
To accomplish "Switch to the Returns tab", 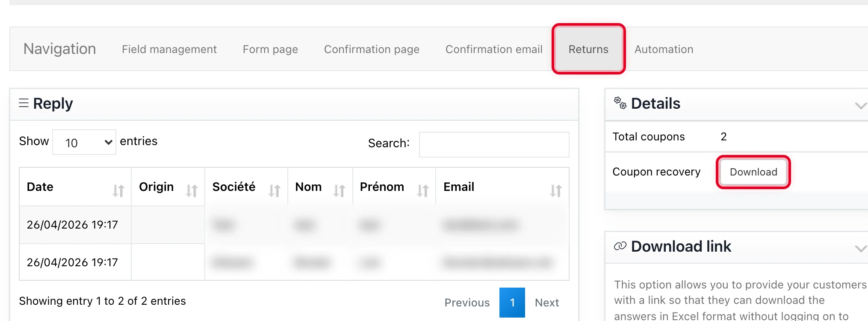I will click(588, 49).
